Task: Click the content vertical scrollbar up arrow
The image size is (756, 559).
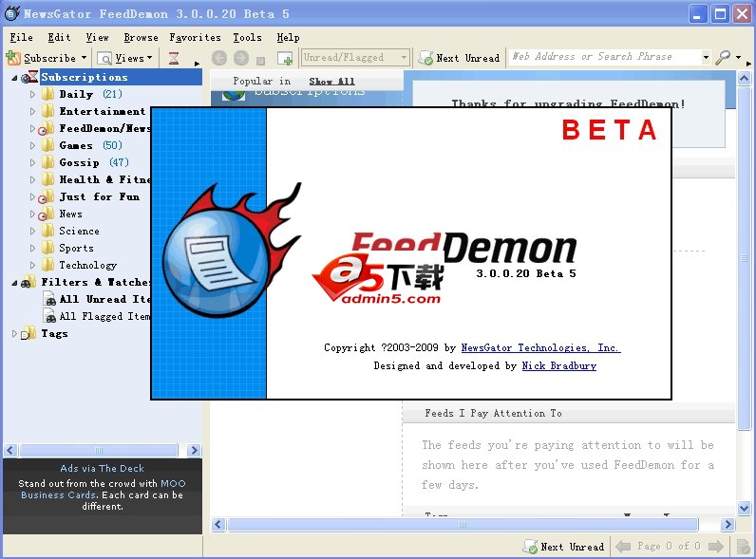Action: (744, 78)
